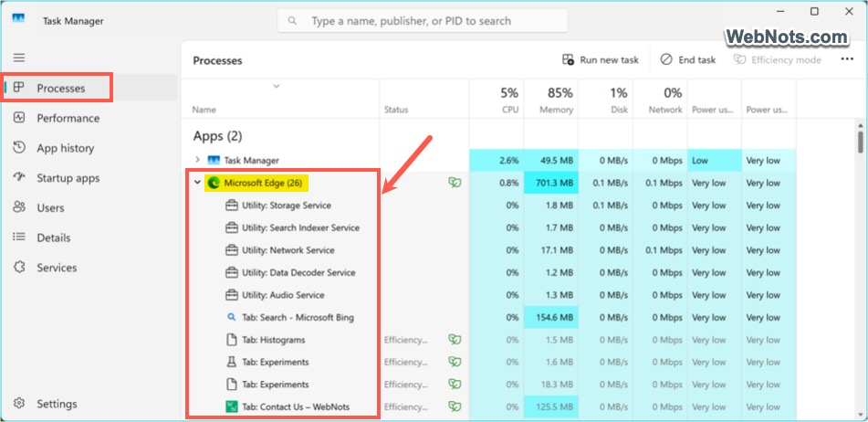Expand the Task Manager process group
This screenshot has height=422, width=868.
[198, 160]
